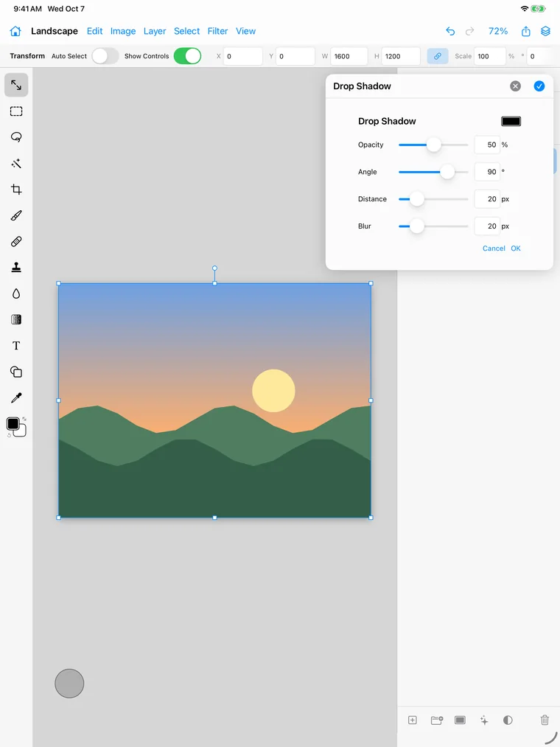Select the Lasso tool

(16, 137)
